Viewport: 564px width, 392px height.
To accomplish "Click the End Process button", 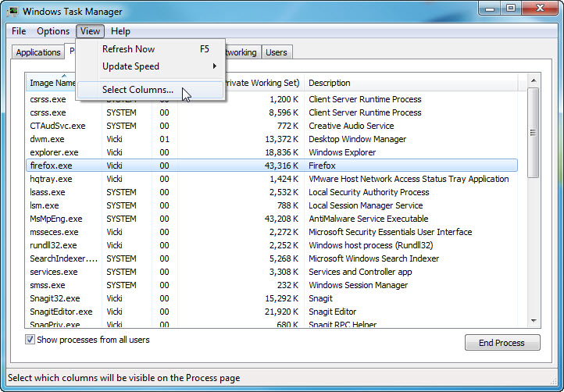I will click(x=502, y=343).
